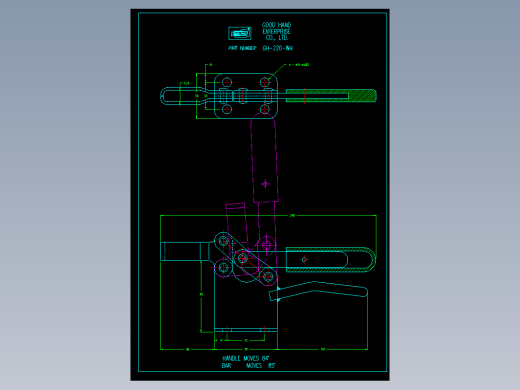Click the part number value "GH-220-WH"
This screenshot has width=520, height=390.
[278, 48]
